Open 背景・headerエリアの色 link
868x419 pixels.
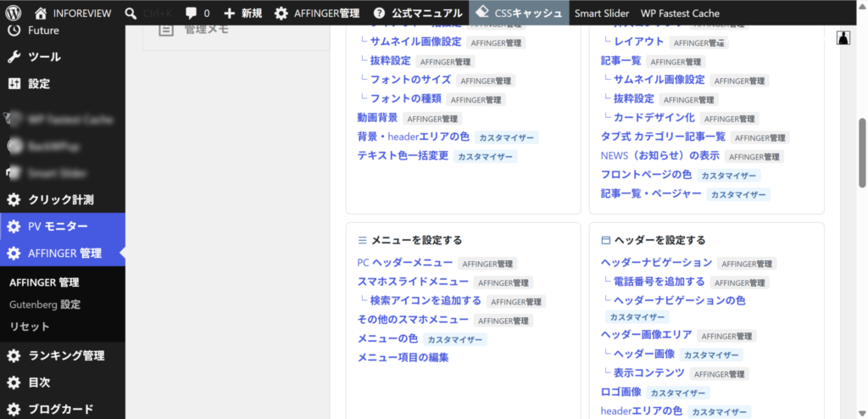tap(414, 137)
